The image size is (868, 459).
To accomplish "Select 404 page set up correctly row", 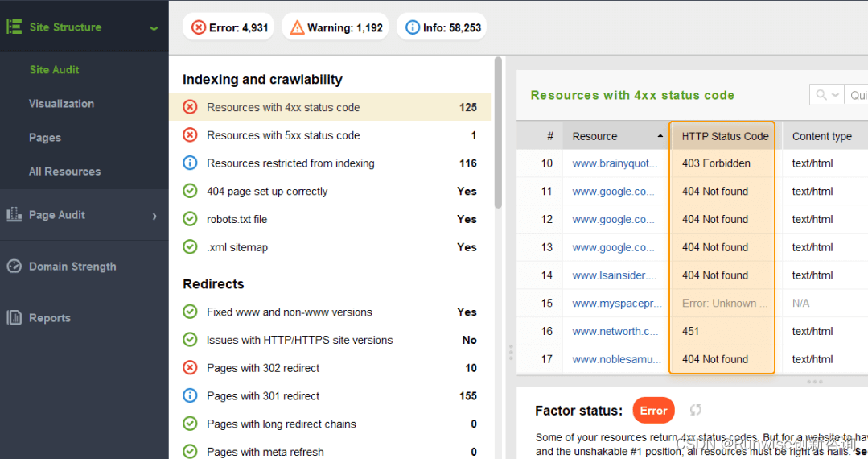I will (x=330, y=192).
